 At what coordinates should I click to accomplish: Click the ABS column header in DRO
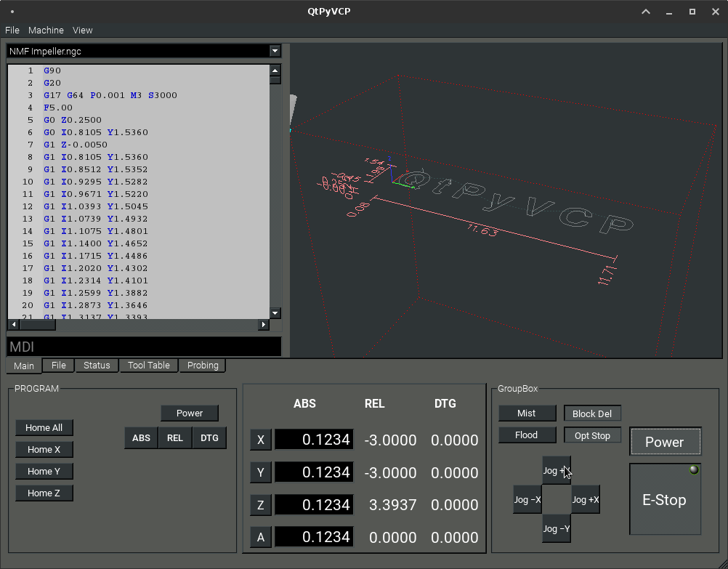(x=304, y=403)
